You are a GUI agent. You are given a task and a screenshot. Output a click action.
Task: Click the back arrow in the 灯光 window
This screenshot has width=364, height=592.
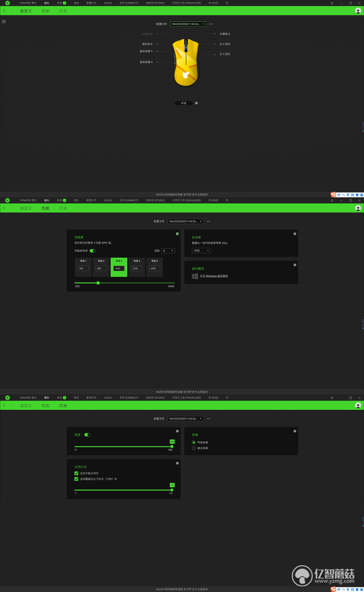point(4,405)
